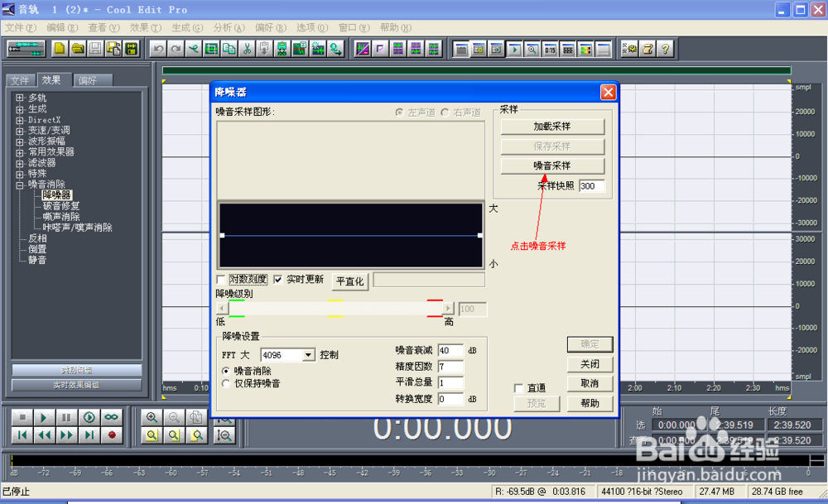Click the Zoom magnifier in the transport area

pyautogui.click(x=152, y=417)
